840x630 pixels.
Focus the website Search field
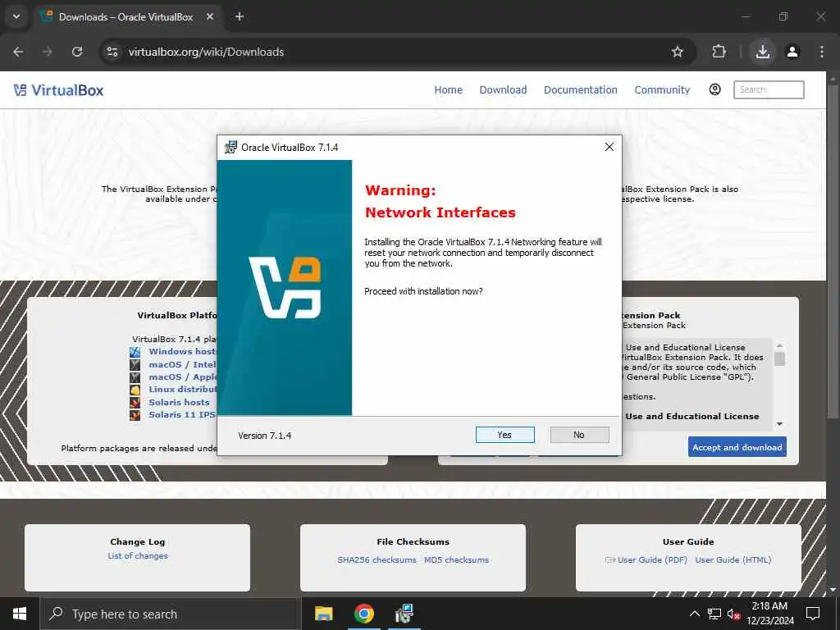769,89
